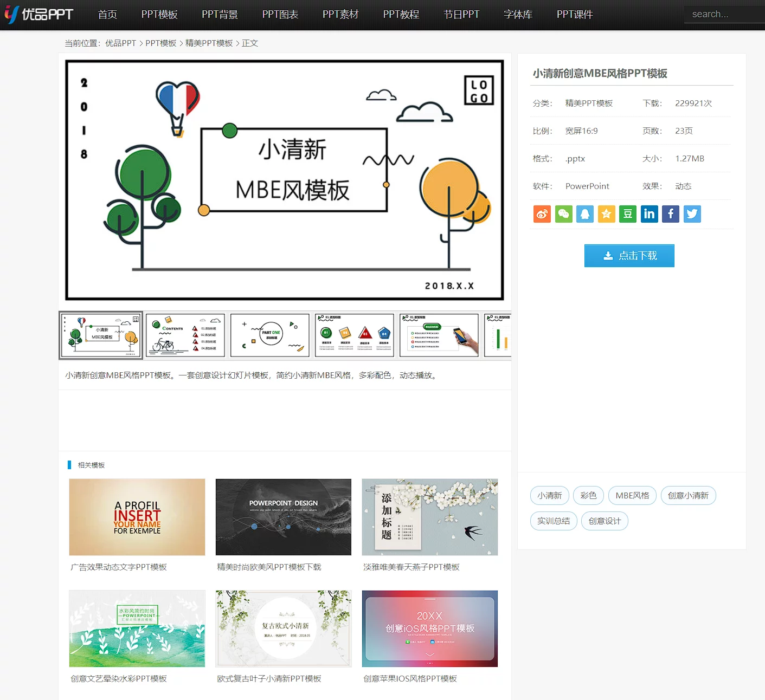Click the 创意小清新 tag
The image size is (765, 700).
688,496
